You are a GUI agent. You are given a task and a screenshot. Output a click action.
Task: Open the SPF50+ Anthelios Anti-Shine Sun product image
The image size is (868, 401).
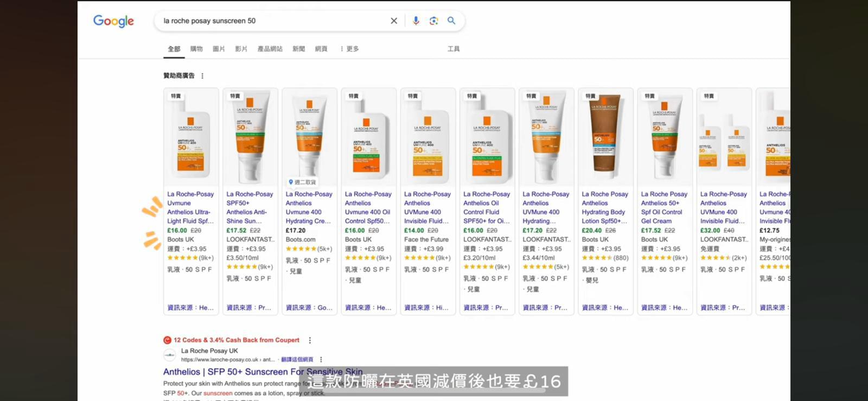coord(250,137)
